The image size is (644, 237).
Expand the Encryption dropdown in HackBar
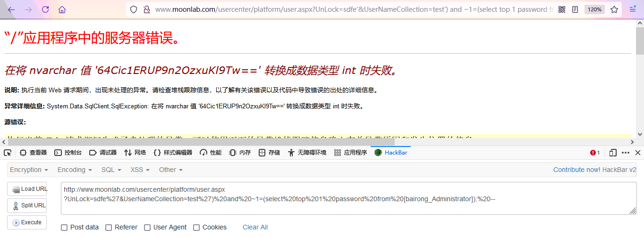coord(29,170)
